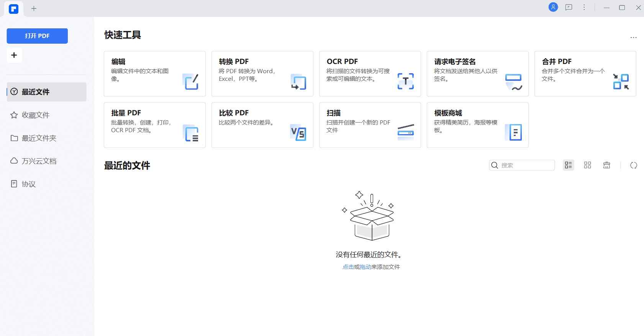
Task: Open the OCR PDF tool card
Action: (x=370, y=74)
